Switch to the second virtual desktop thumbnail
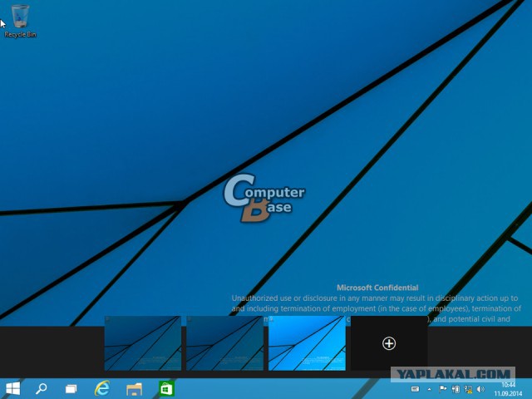532x399 pixels. (x=225, y=343)
